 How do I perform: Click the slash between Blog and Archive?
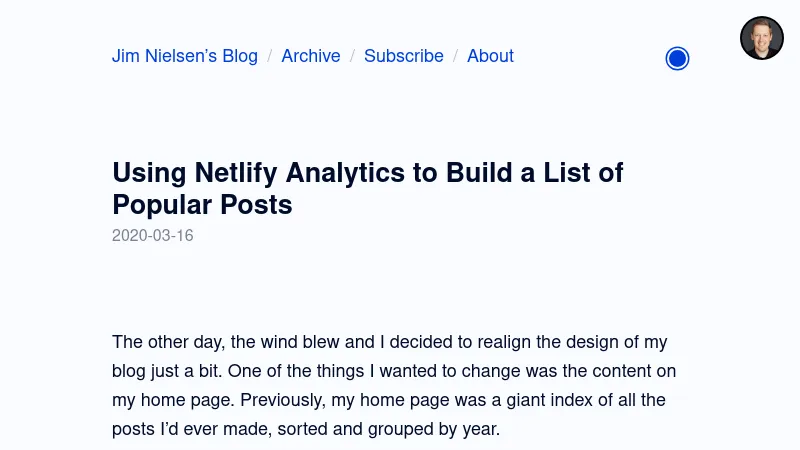click(x=270, y=56)
